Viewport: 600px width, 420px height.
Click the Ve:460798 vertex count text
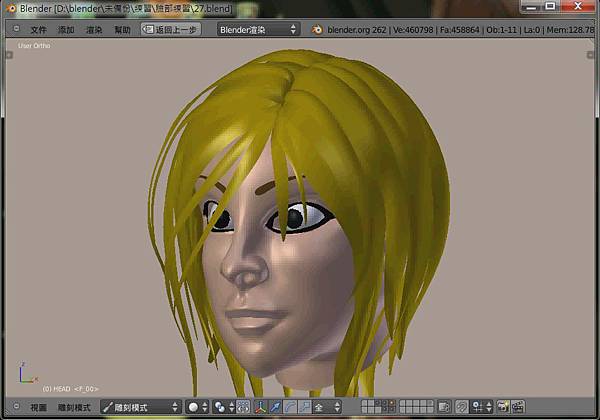[413, 30]
